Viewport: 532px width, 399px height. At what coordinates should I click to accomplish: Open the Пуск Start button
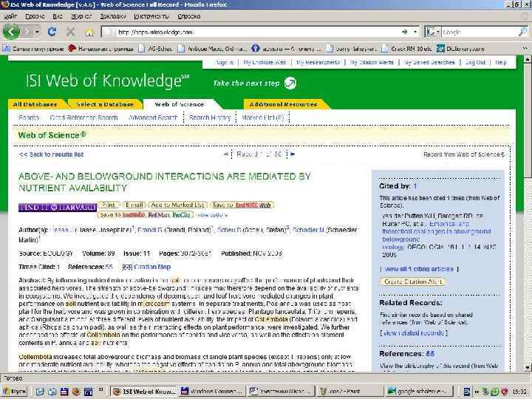15,391
